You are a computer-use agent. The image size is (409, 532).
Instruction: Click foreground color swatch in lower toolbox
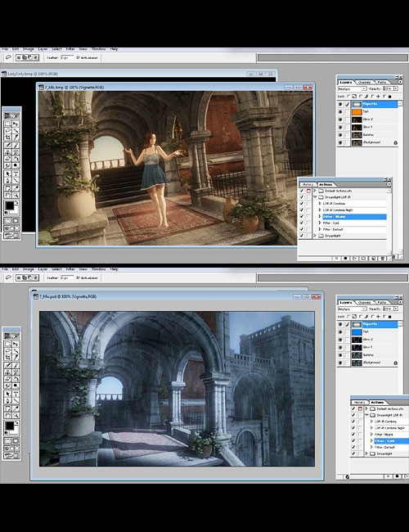[x=10, y=426]
